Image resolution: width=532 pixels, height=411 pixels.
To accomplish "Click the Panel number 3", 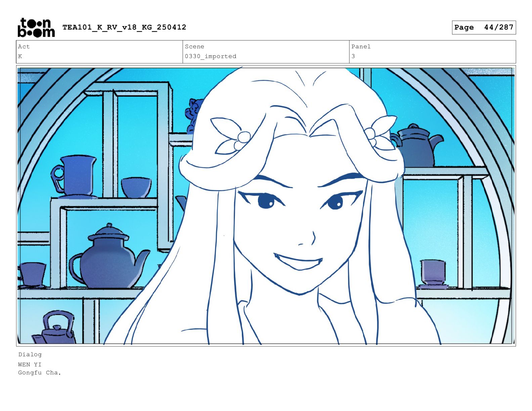I will point(353,56).
